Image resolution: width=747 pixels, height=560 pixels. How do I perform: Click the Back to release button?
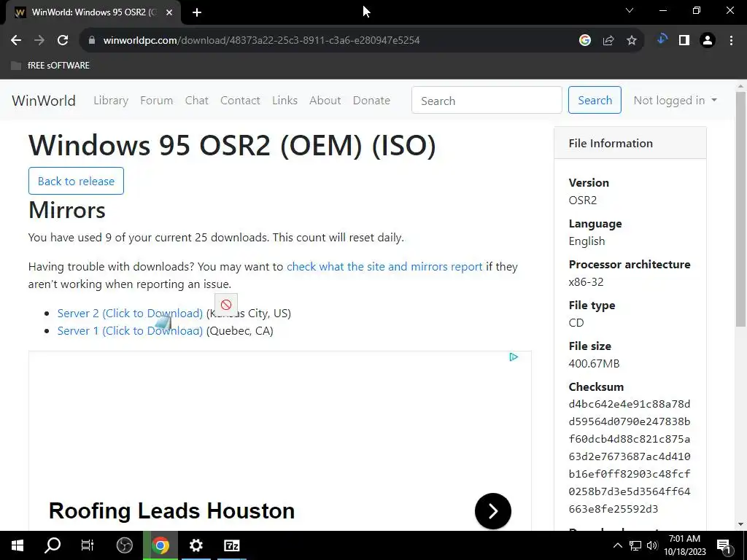(76, 181)
